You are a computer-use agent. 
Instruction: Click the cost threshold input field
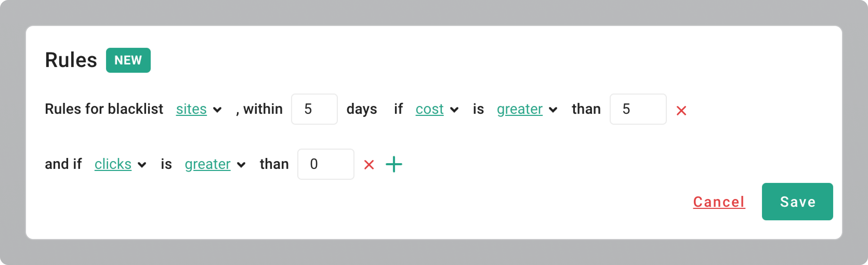click(637, 109)
